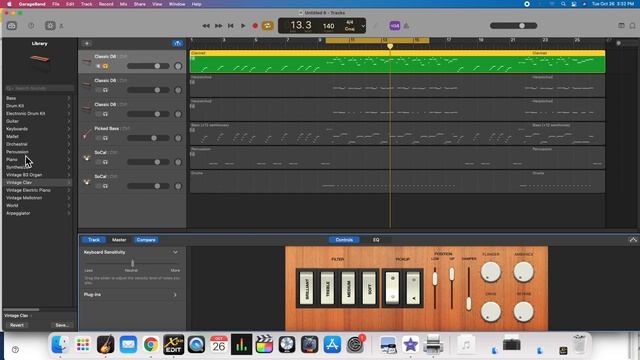This screenshot has width=640, height=360.
Task: Toggle the yellow Cycle button
Action: coord(268,26)
